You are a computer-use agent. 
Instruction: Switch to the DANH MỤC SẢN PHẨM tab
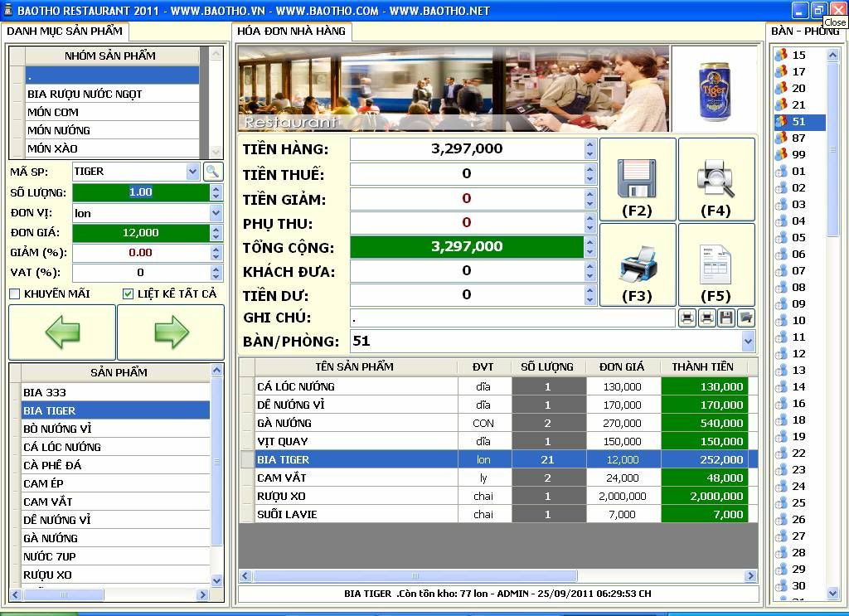pyautogui.click(x=65, y=31)
